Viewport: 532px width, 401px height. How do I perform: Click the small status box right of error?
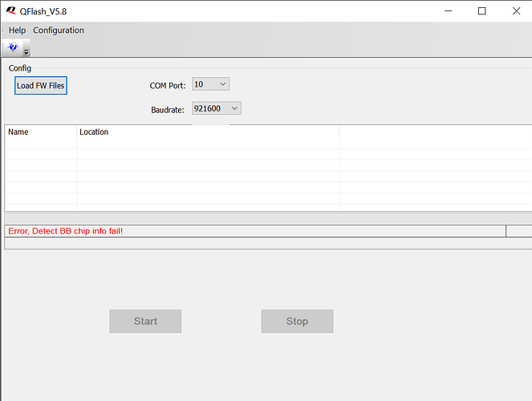(x=517, y=231)
